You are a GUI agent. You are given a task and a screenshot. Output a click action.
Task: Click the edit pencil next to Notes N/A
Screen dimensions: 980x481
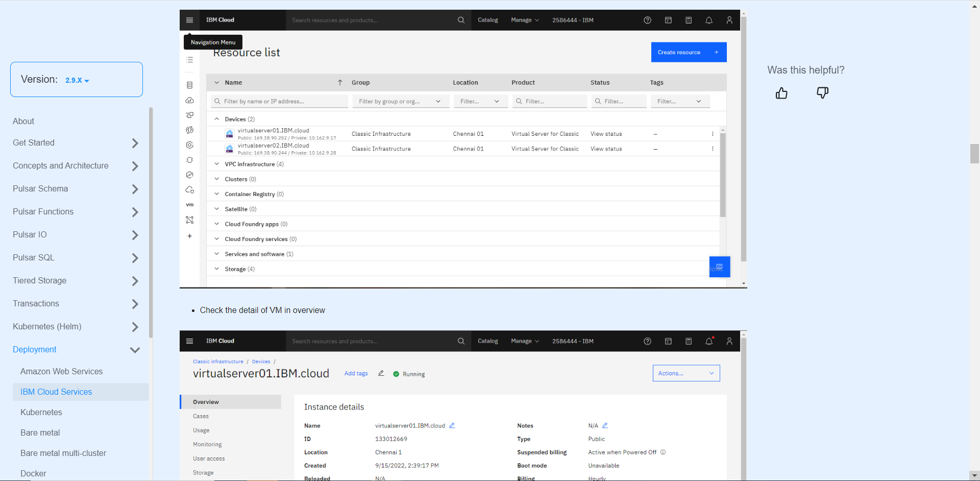tap(605, 425)
